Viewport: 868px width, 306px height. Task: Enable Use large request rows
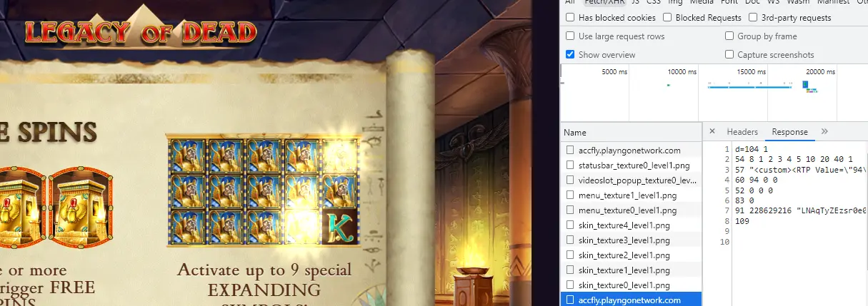(x=570, y=36)
